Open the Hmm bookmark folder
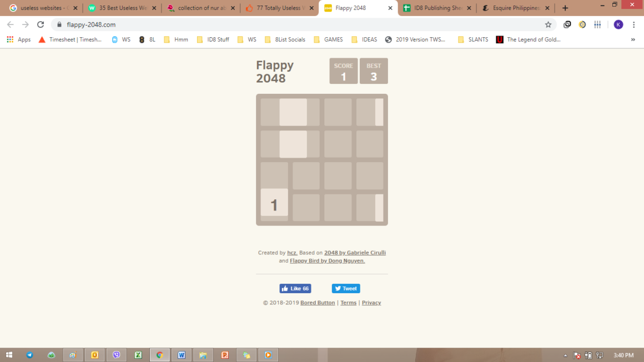Viewport: 644px width, 362px height. point(176,39)
